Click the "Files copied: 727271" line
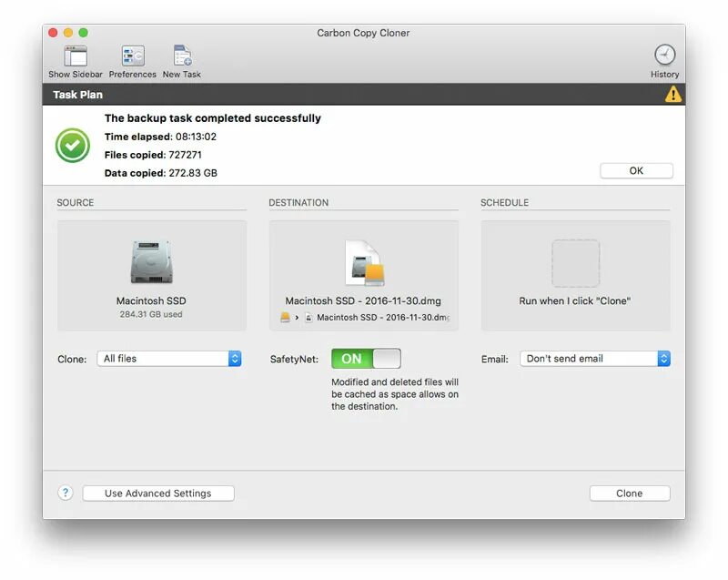The height and width of the screenshot is (580, 728). pyautogui.click(x=153, y=155)
